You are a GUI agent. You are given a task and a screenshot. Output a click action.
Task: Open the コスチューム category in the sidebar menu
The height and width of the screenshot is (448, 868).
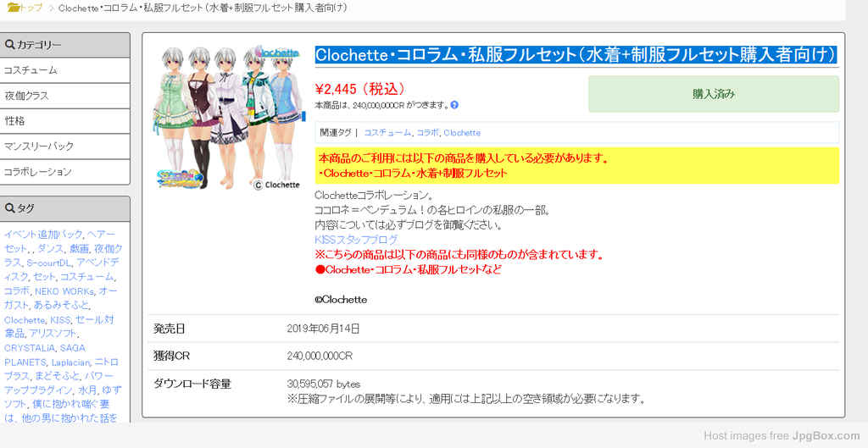pyautogui.click(x=64, y=70)
